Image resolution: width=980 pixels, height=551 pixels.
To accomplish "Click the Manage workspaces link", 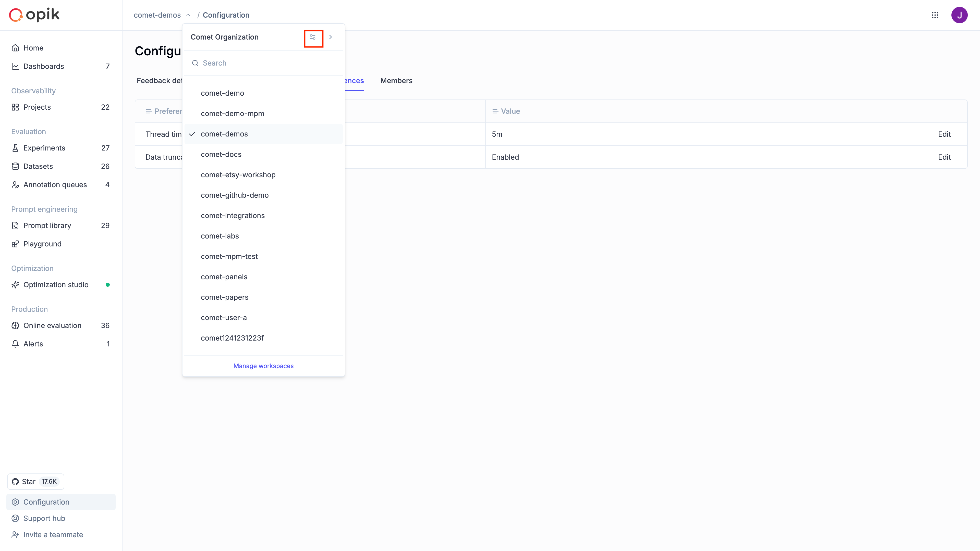I will click(x=263, y=366).
